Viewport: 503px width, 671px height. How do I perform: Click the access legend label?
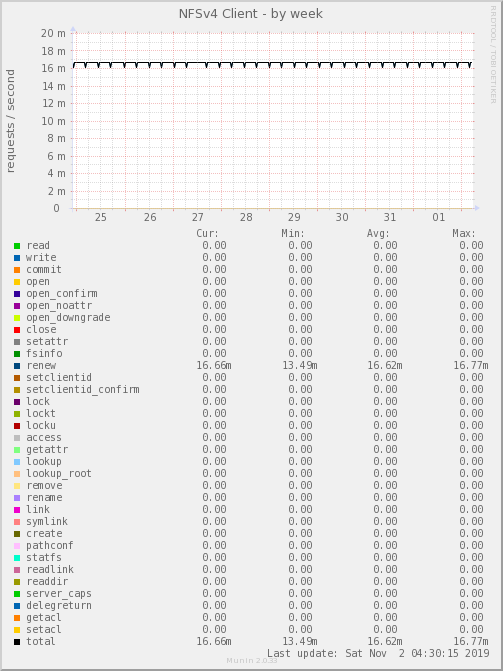44,438
